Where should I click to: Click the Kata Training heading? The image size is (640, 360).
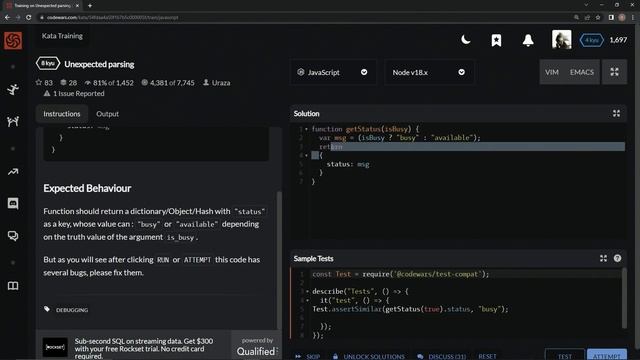click(x=62, y=36)
